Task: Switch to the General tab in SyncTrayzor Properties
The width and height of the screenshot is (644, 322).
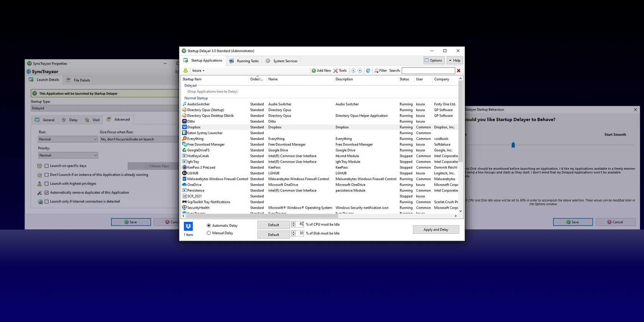Action: click(x=45, y=120)
